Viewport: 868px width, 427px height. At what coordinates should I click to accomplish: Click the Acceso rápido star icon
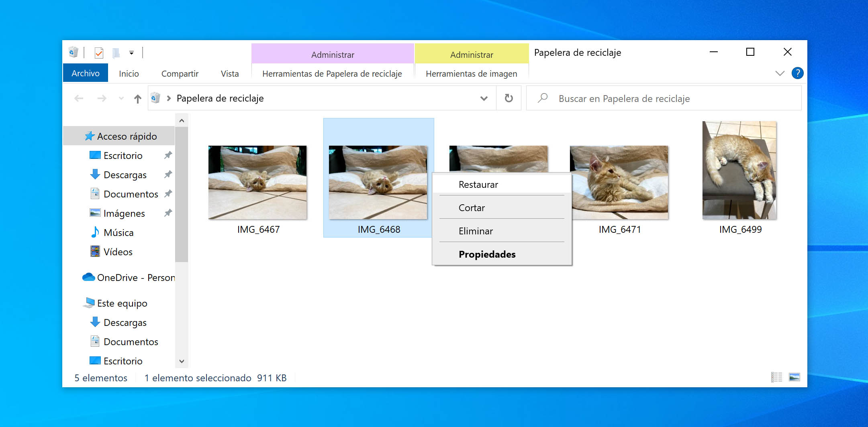click(89, 136)
